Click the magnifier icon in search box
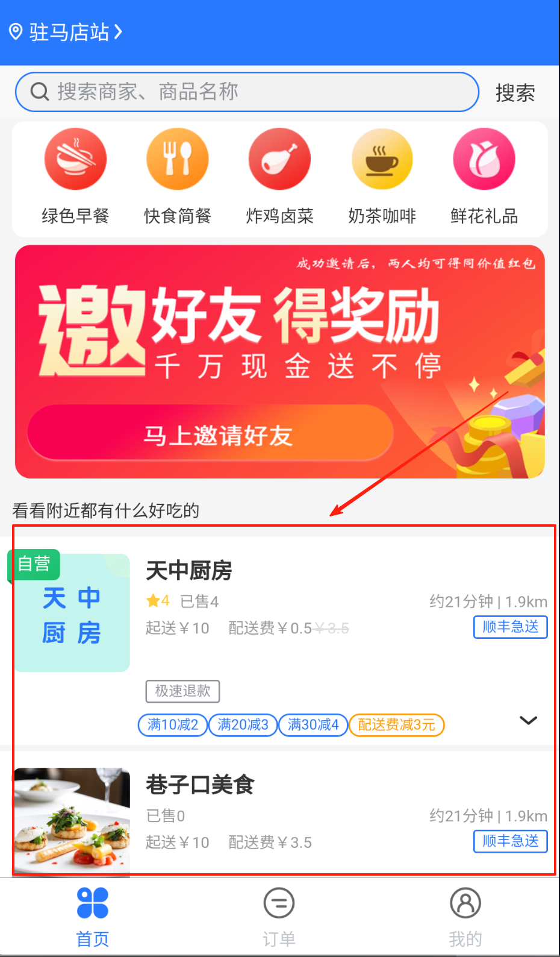This screenshot has width=560, height=957. click(40, 92)
